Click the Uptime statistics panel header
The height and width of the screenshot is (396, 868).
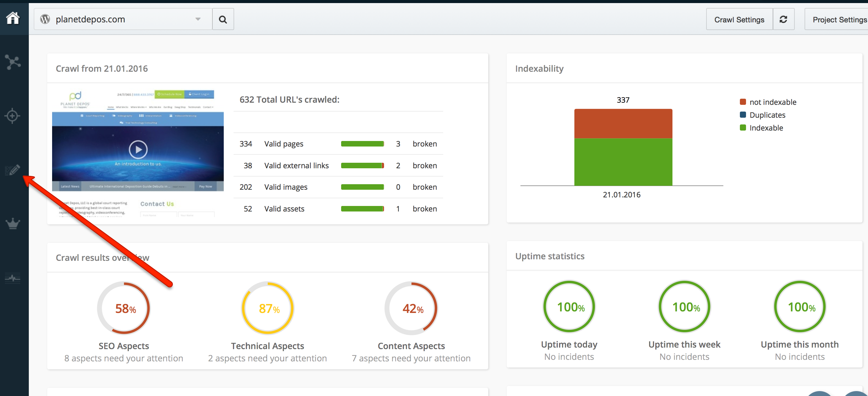[550, 256]
